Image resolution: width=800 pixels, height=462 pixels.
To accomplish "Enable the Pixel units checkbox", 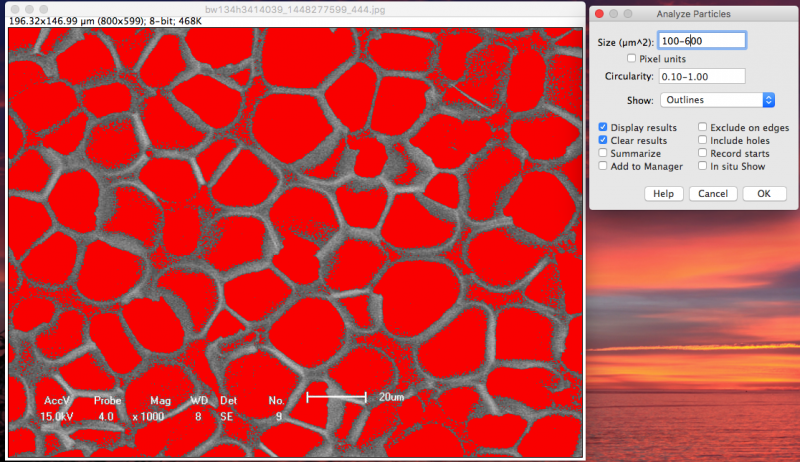I will click(x=631, y=59).
